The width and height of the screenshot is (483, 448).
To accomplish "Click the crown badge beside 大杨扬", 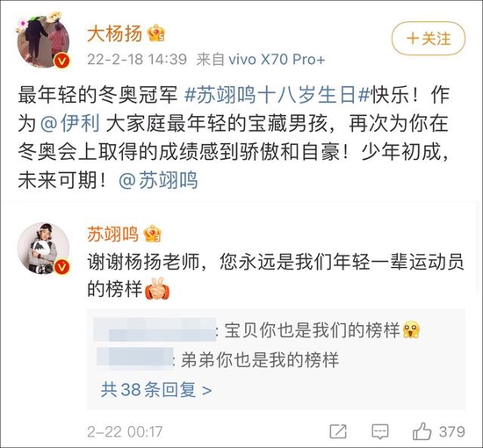I will click(156, 33).
